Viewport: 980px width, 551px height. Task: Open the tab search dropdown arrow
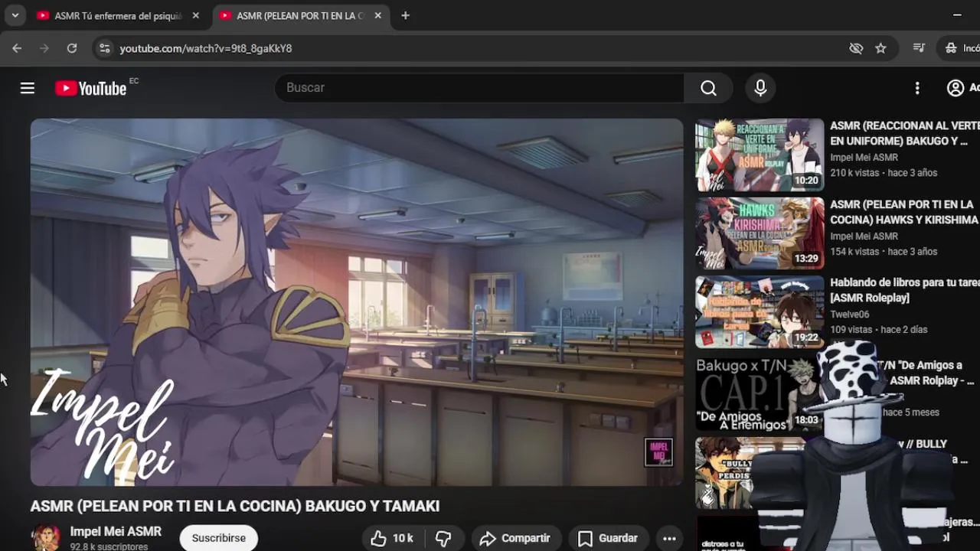click(x=15, y=15)
